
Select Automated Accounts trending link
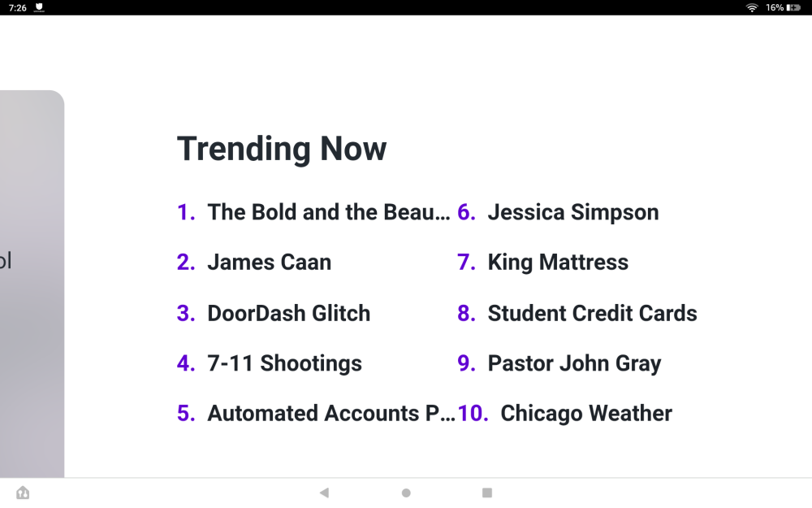click(330, 414)
